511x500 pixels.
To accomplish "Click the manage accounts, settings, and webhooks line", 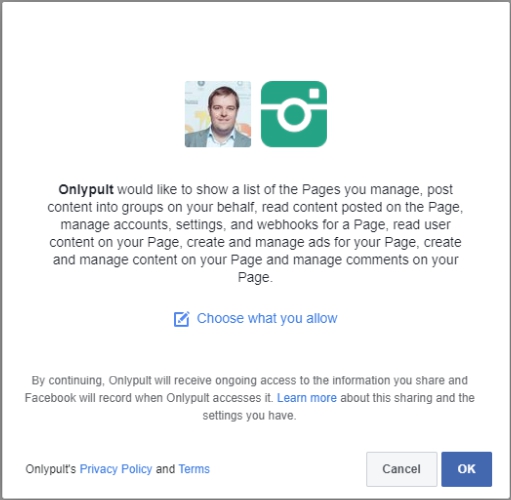I will 255,225.
